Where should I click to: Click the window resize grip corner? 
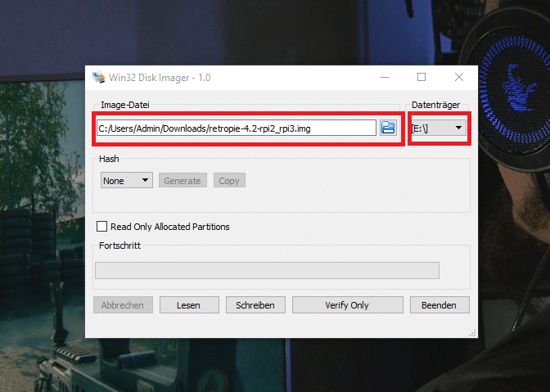pos(472,333)
